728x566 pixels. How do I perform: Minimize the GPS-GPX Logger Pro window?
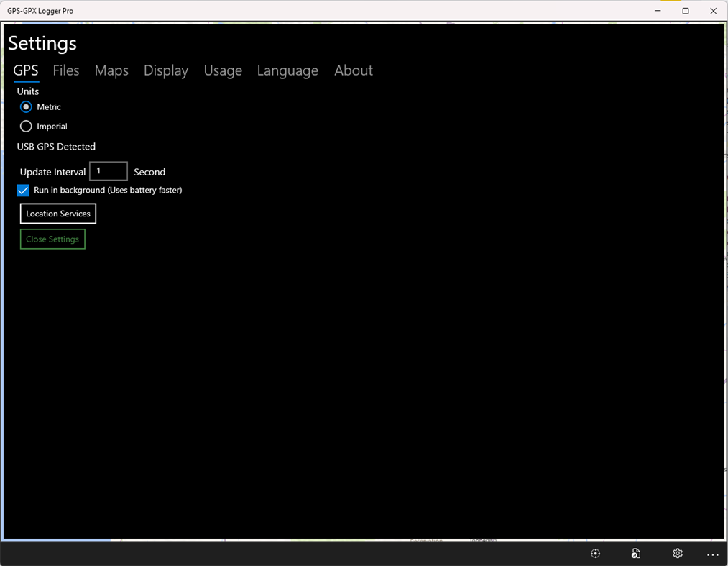pyautogui.click(x=657, y=10)
